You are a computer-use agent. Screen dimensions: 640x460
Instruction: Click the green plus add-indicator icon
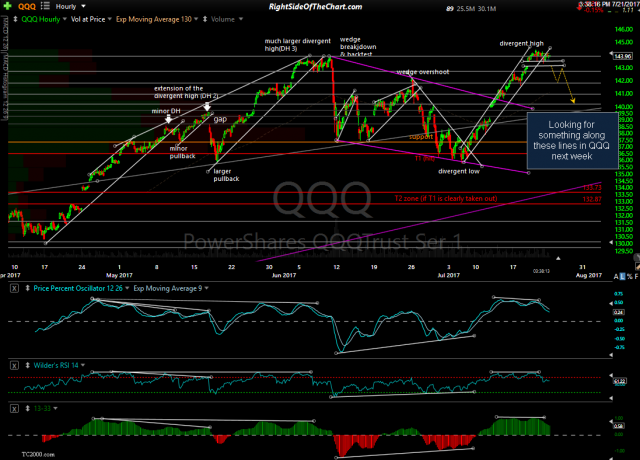click(7, 6)
